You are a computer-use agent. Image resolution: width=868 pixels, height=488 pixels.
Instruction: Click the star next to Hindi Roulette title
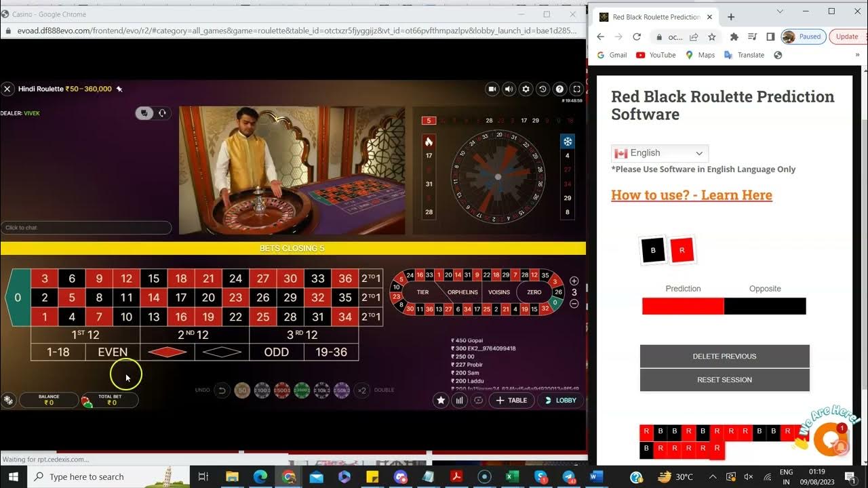tap(119, 89)
